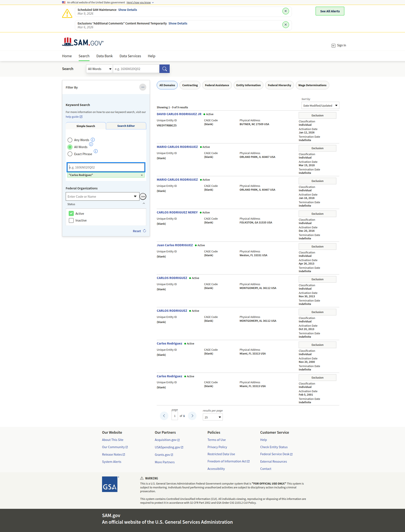Uncheck the Active status checkbox
Viewport: 405px width, 532px height.
(x=71, y=213)
